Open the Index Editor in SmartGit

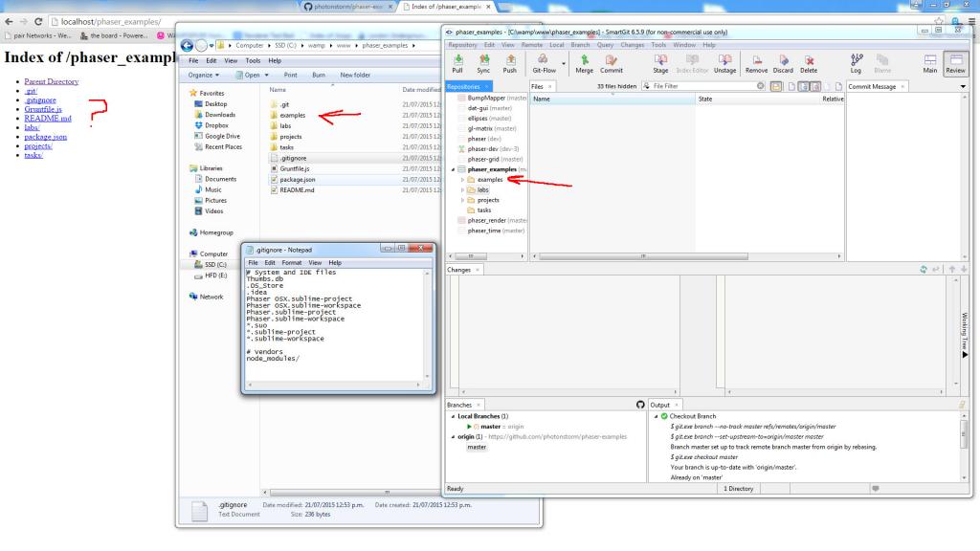click(x=693, y=63)
